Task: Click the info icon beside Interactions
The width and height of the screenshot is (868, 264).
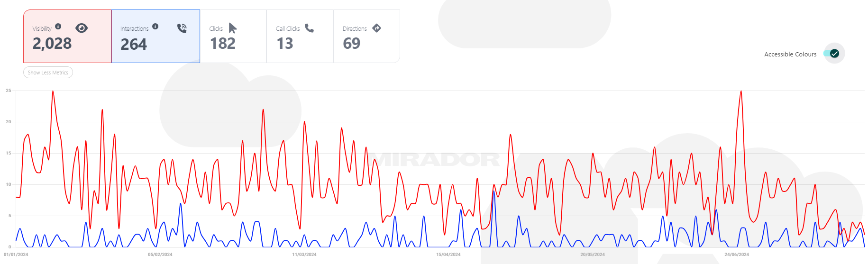Action: [x=155, y=27]
